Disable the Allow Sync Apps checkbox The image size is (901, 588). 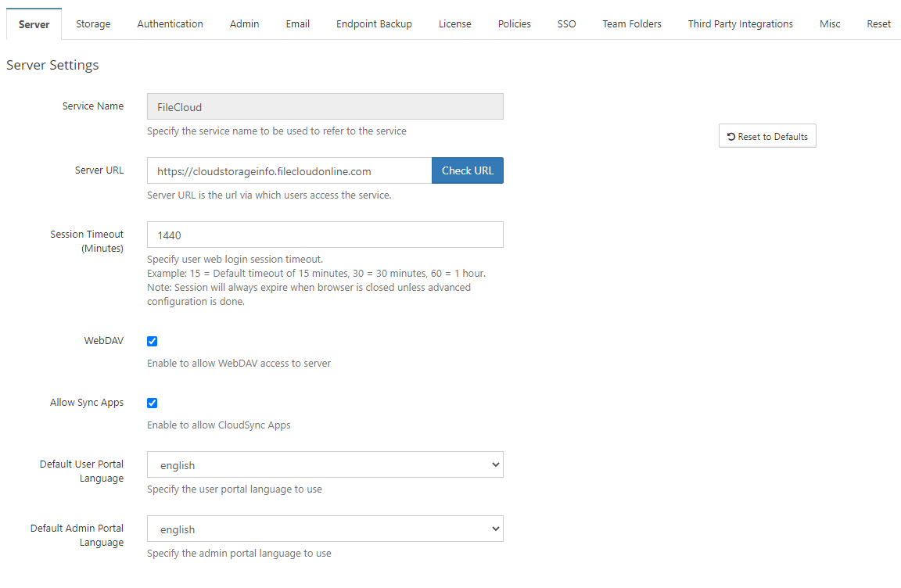click(152, 403)
